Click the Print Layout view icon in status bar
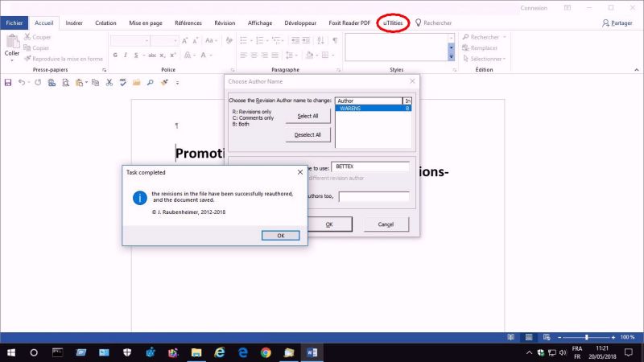The height and width of the screenshot is (362, 644). 529,337
